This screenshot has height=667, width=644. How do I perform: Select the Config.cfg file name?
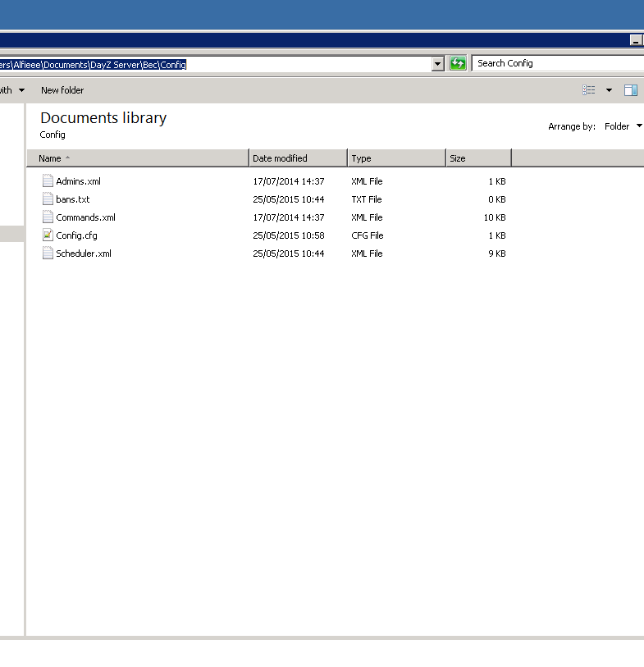point(76,235)
